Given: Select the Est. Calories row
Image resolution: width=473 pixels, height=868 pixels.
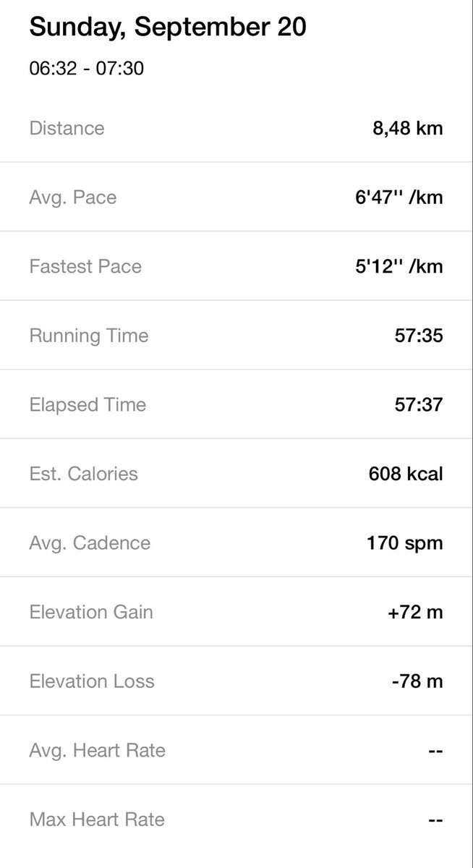Looking at the screenshot, I should point(236,473).
